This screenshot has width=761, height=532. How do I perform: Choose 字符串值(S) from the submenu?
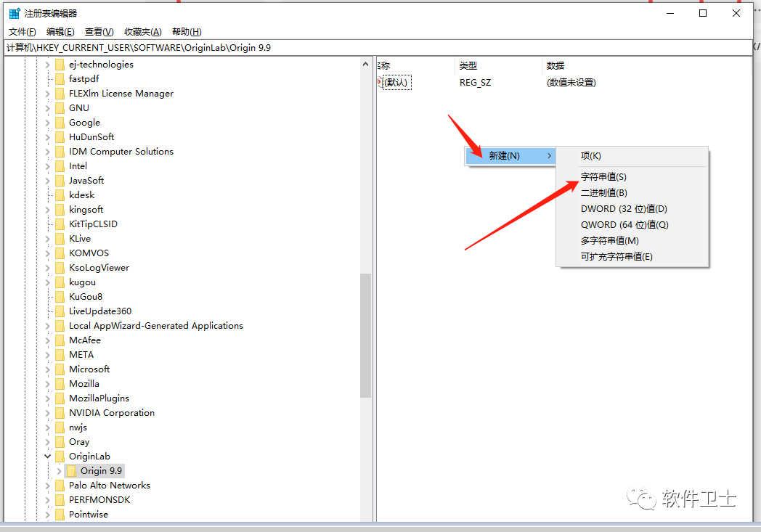click(x=603, y=176)
